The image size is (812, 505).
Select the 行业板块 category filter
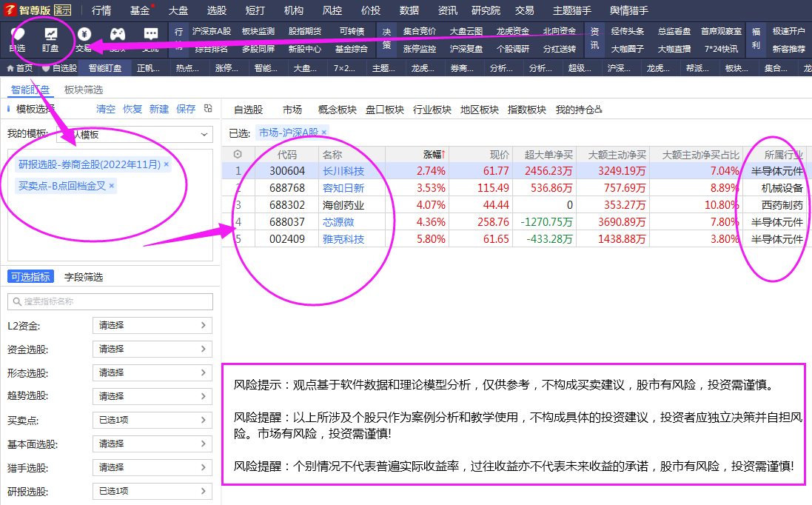(432, 110)
